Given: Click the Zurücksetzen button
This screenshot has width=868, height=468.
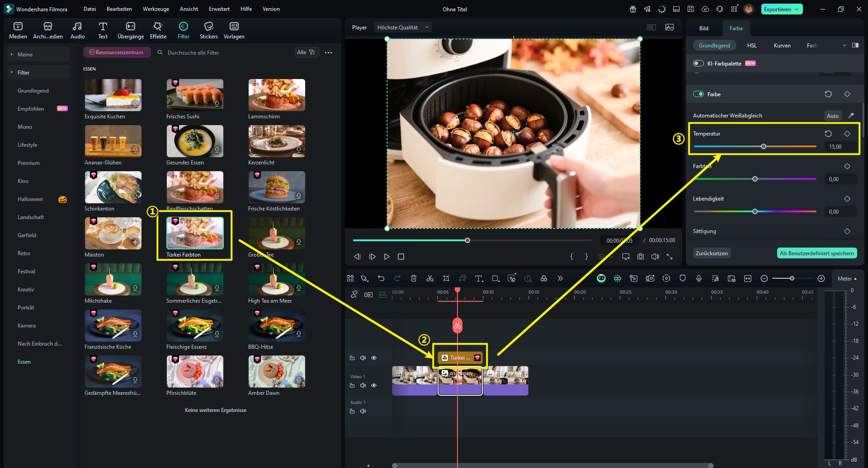Looking at the screenshot, I should pos(712,253).
